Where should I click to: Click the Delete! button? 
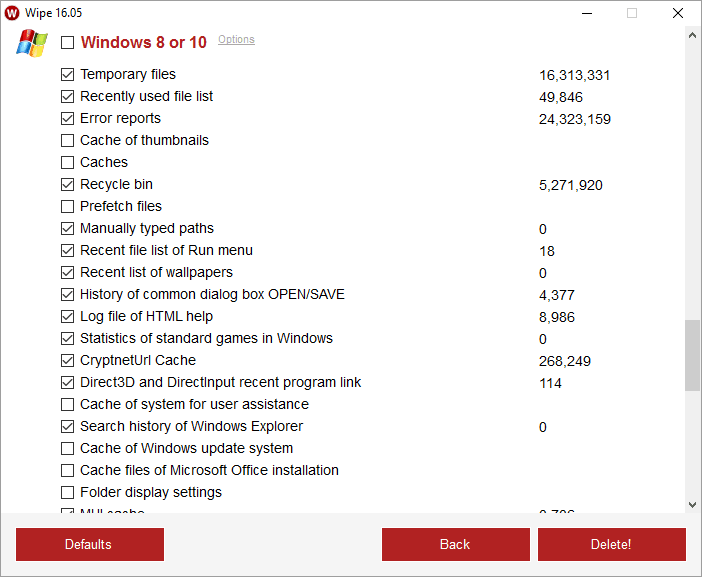pyautogui.click(x=612, y=544)
